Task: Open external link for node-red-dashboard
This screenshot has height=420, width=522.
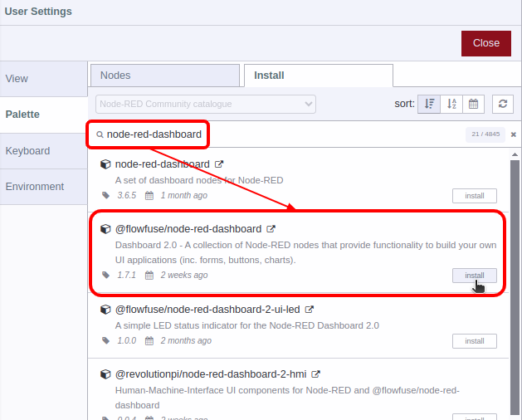Action: [219, 164]
